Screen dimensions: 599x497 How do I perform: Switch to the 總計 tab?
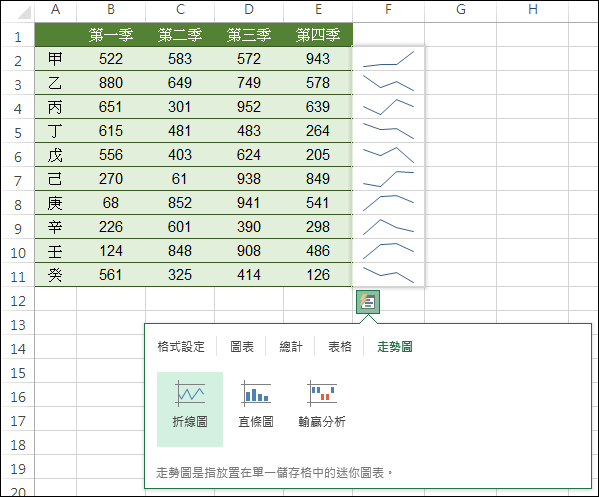(x=291, y=346)
